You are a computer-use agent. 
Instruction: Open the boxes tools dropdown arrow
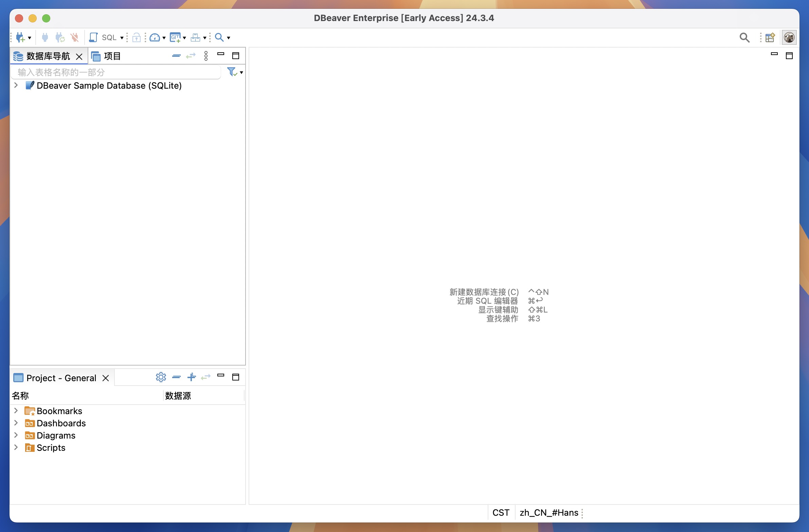[205, 38]
